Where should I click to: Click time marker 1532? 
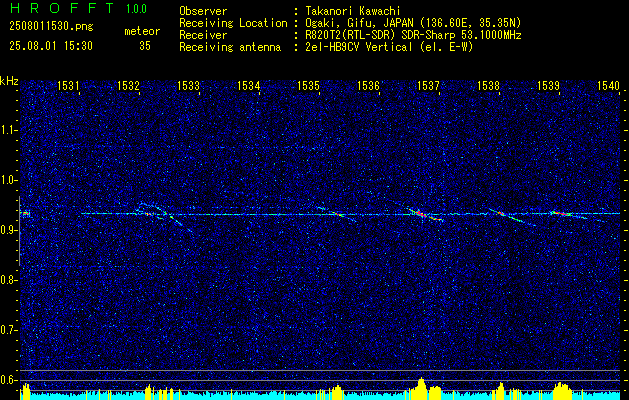(128, 85)
